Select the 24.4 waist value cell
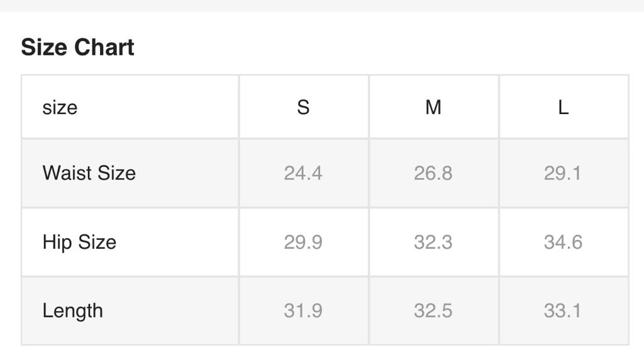The image size is (644, 364). [303, 173]
